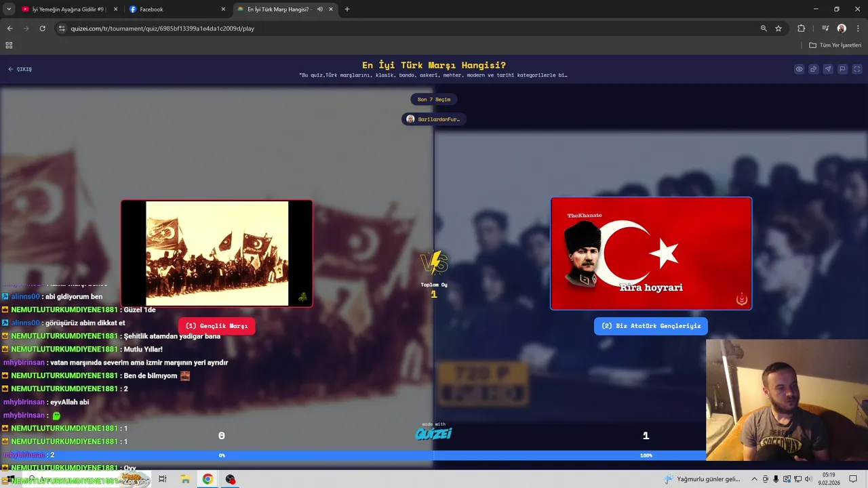868x488 pixels.
Task: Click the Meet Now camera tray icon
Action: click(x=766, y=479)
